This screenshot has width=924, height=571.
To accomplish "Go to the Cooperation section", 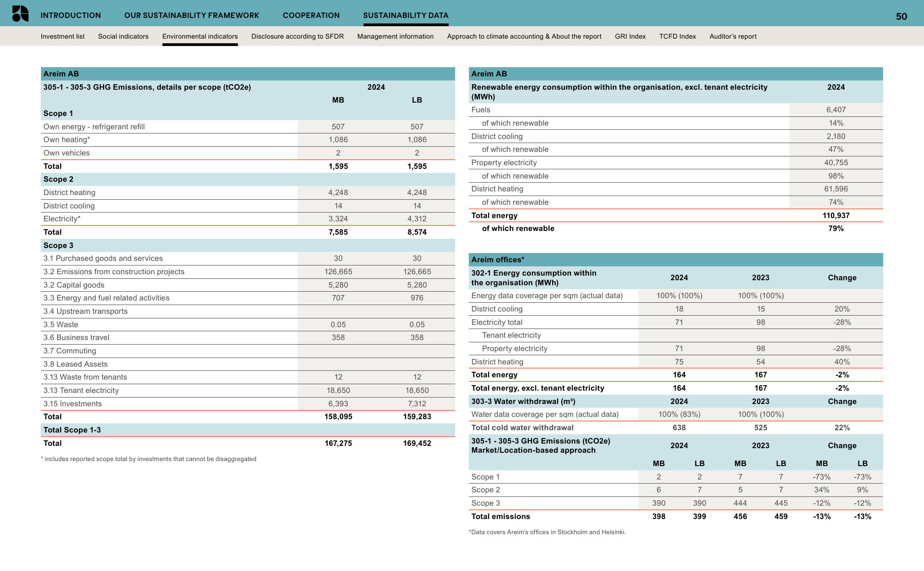I will coord(311,15).
